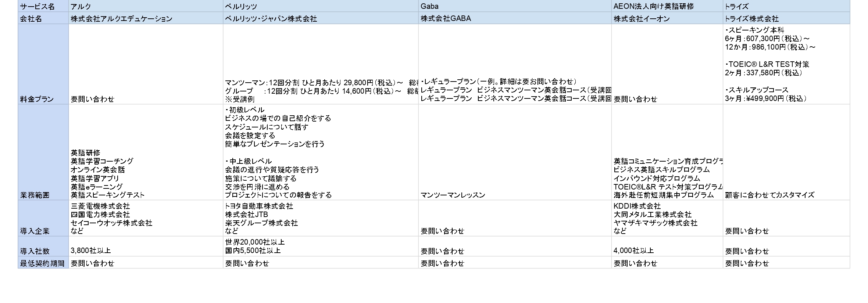868x303 pixels.
Task: Click the 世界20,000社以上 cell
Action: (321, 246)
